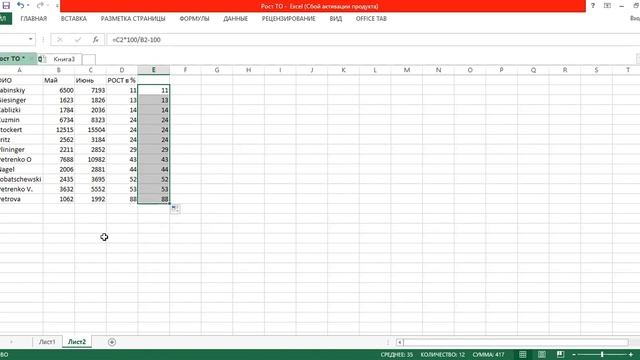This screenshot has height=360, width=640.
Task: Select the Май header cell
Action: coord(59,80)
